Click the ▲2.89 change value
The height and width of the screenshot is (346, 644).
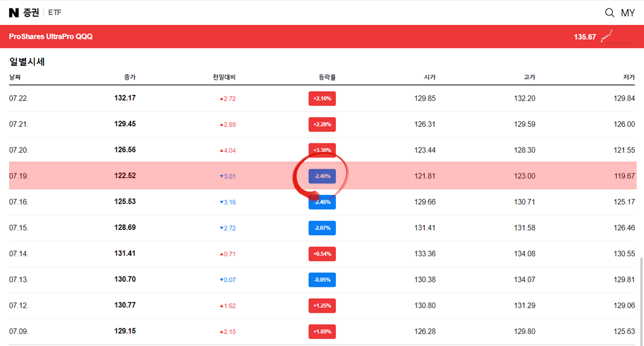228,125
